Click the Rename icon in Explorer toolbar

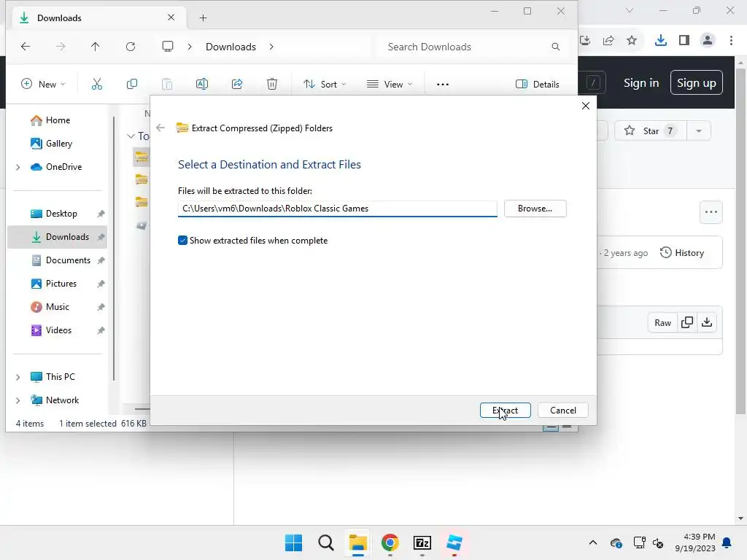[x=202, y=85]
